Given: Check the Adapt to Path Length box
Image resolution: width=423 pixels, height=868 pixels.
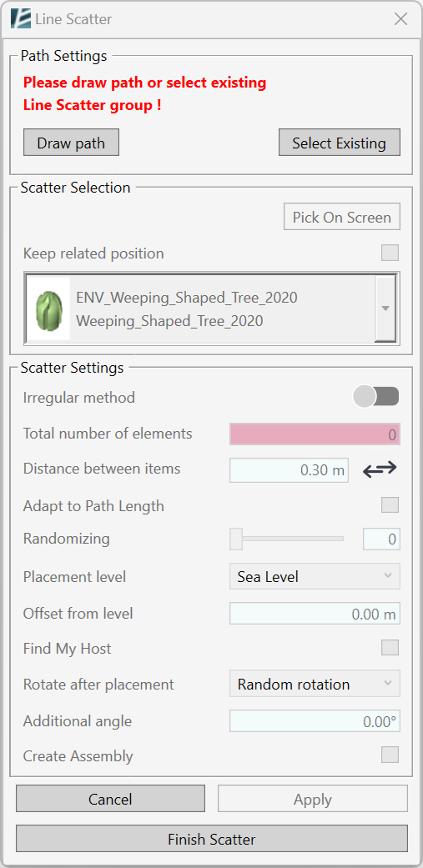Looking at the screenshot, I should coord(390,504).
